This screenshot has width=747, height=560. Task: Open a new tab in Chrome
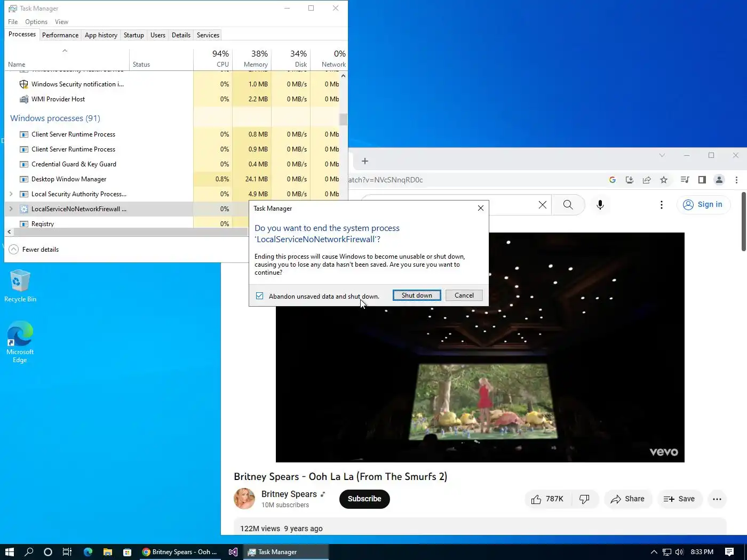[365, 161]
